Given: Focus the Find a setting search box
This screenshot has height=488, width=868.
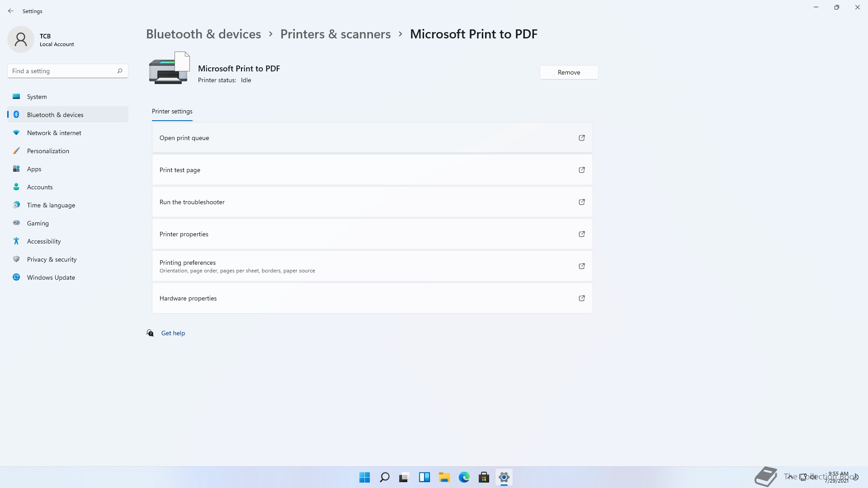Looking at the screenshot, I should click(68, 71).
